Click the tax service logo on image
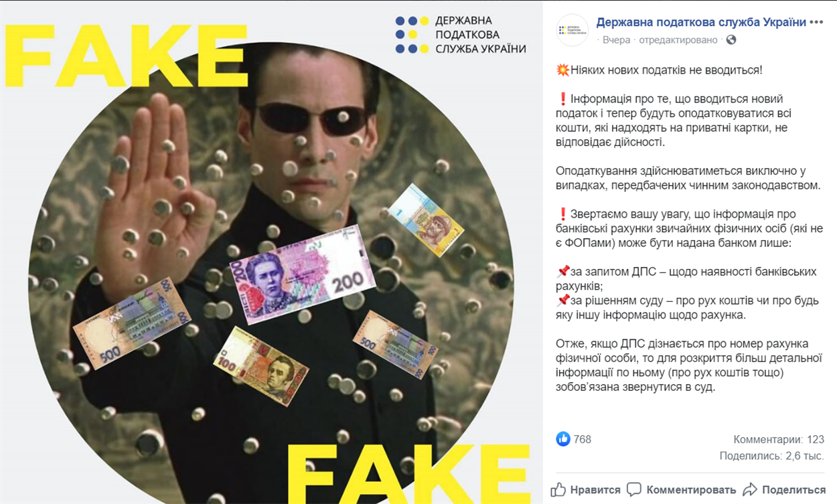Image resolution: width=837 pixels, height=504 pixels. click(461, 35)
